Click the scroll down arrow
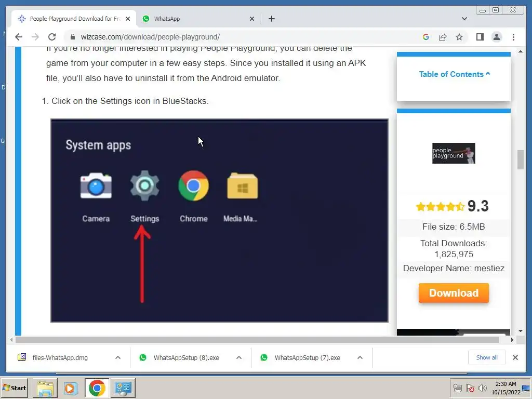Screen dimensions: 532x399 (x=521, y=331)
